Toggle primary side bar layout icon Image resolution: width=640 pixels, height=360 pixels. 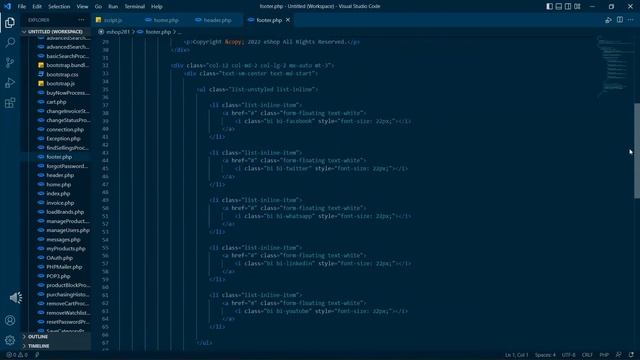tap(549, 7)
